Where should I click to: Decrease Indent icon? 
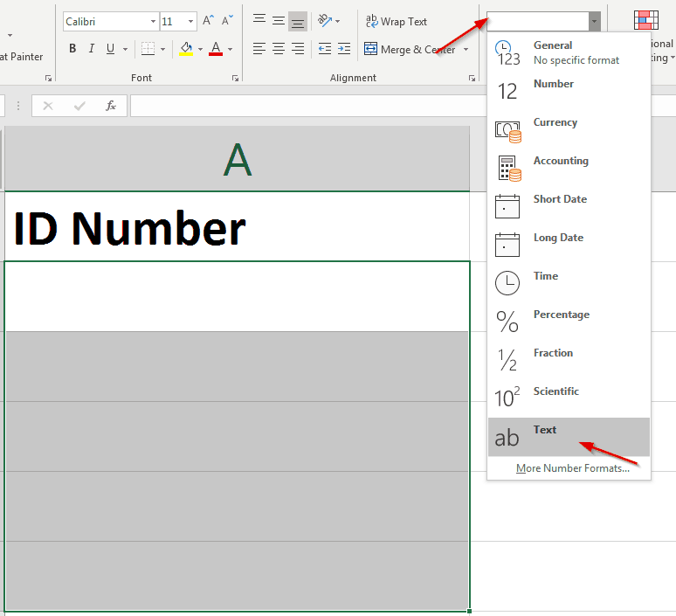[325, 48]
